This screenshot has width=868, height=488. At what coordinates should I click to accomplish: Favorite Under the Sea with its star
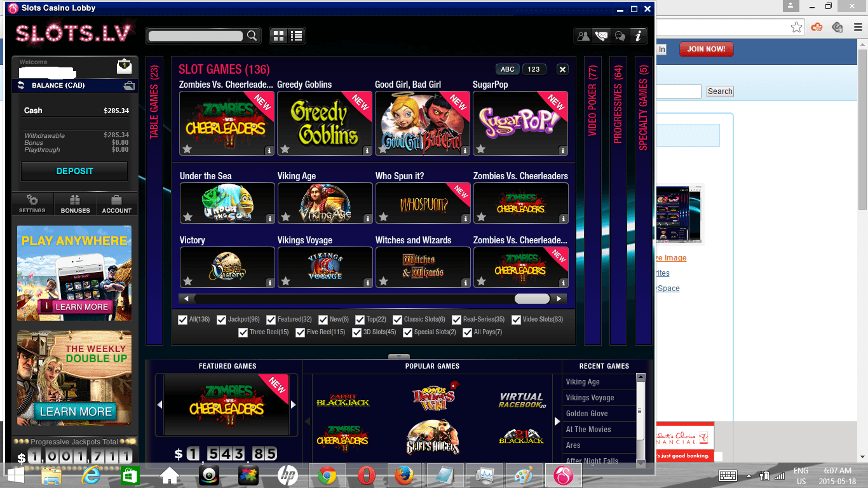pos(187,217)
